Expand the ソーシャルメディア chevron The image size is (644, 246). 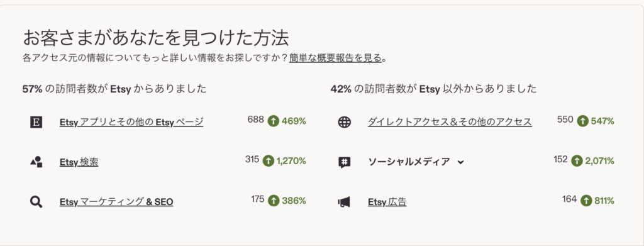460,162
